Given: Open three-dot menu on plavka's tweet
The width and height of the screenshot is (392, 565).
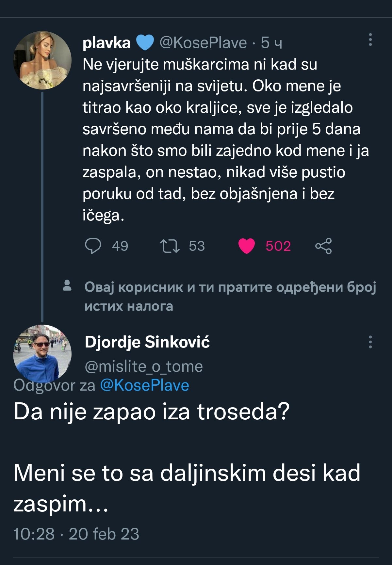Looking at the screenshot, I should pyautogui.click(x=370, y=40).
